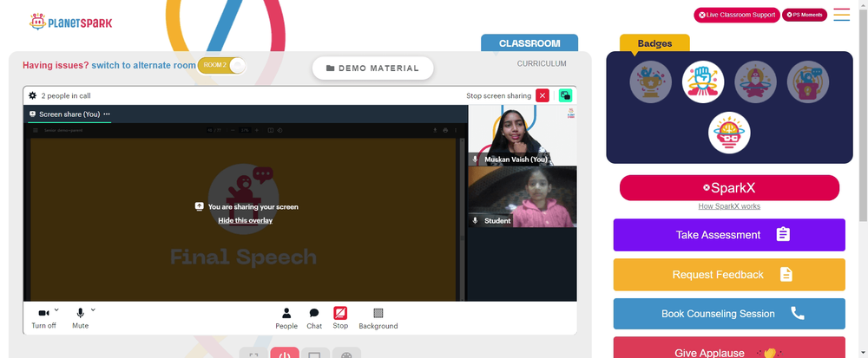Toggle the ROOM 2 alternate room switch
This screenshot has height=358, width=868.
coord(221,65)
